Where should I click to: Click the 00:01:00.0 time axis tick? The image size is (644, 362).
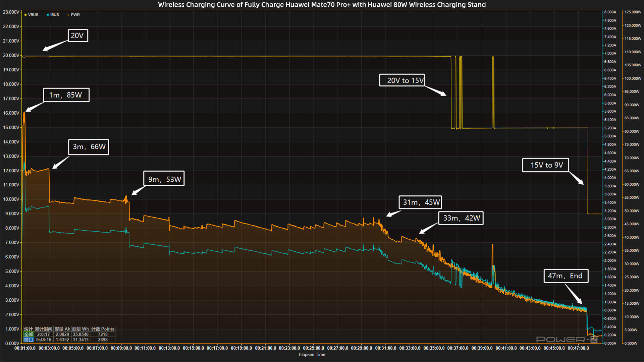pyautogui.click(x=25, y=348)
